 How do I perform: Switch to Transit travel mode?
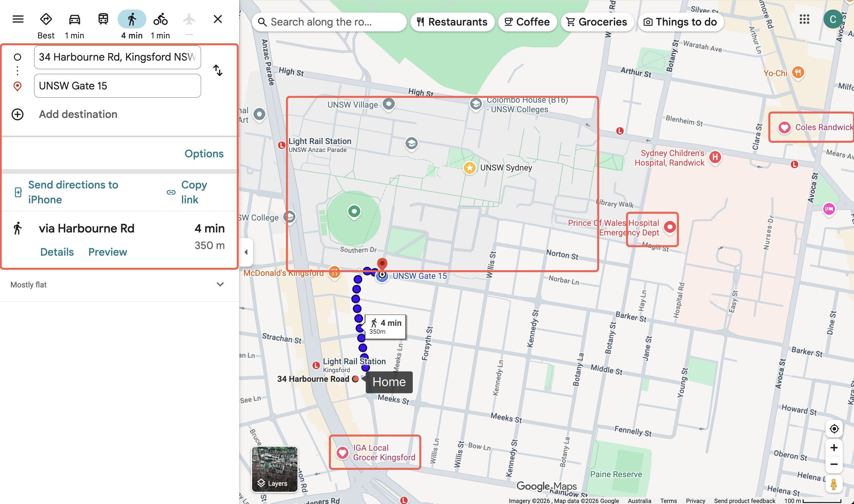pos(103,19)
